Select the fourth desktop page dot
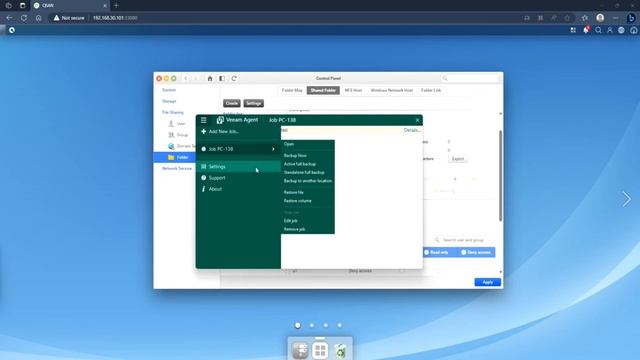 coord(340,325)
